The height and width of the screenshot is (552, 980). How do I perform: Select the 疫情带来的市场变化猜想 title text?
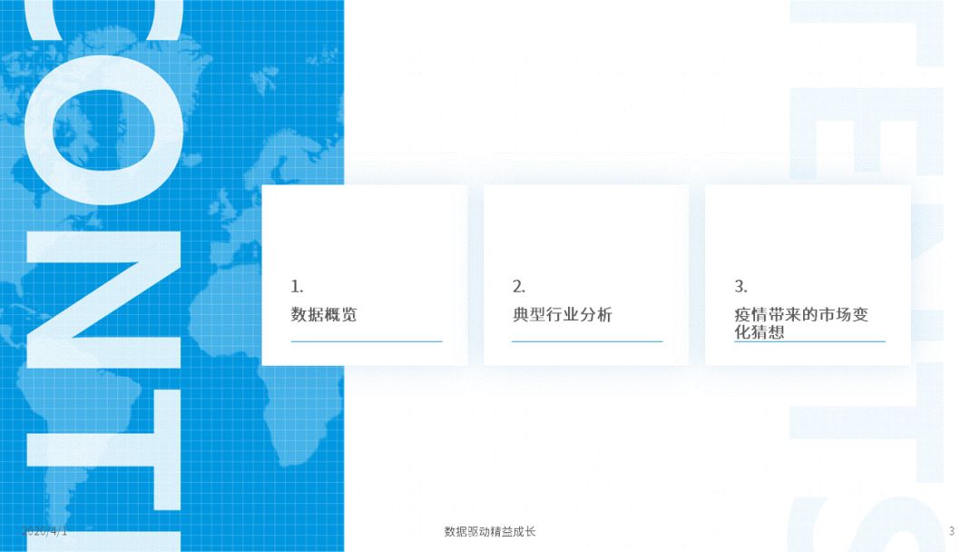pos(801,322)
